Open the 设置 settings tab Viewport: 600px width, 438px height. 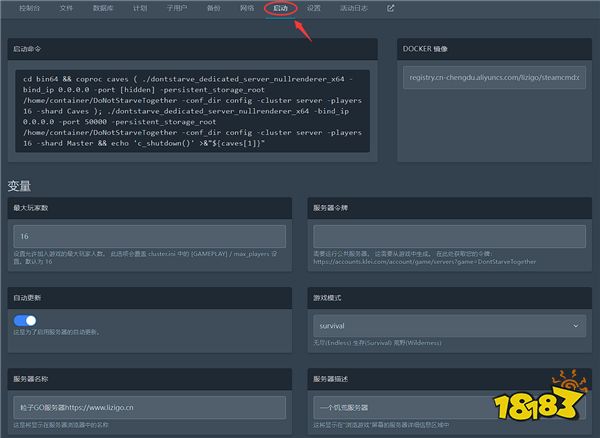314,8
